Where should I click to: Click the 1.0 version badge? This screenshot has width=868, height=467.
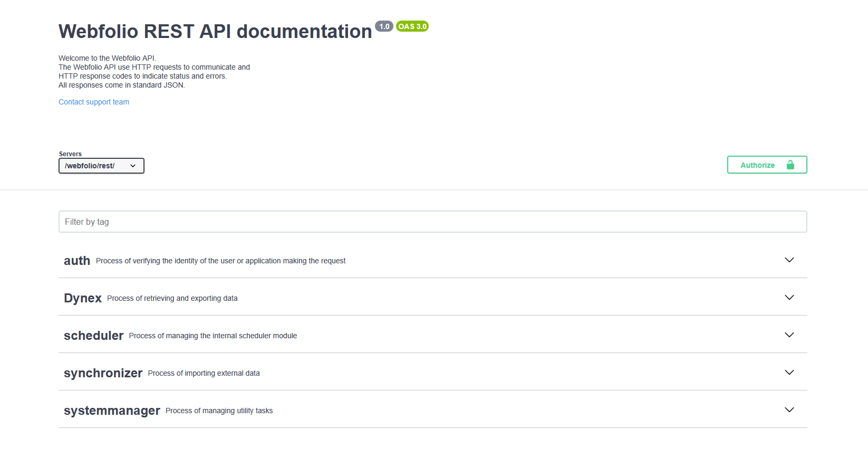coord(384,26)
